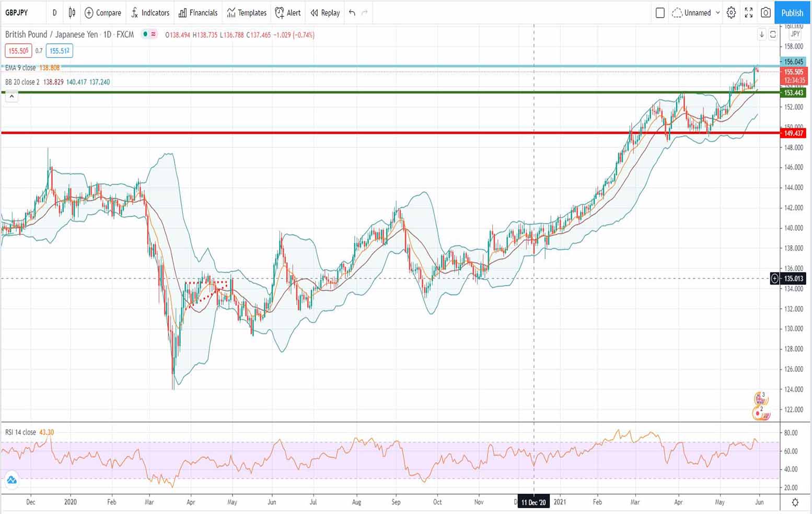Image resolution: width=812 pixels, height=514 pixels.
Task: Take a chart snapshot with camera icon
Action: 765,13
